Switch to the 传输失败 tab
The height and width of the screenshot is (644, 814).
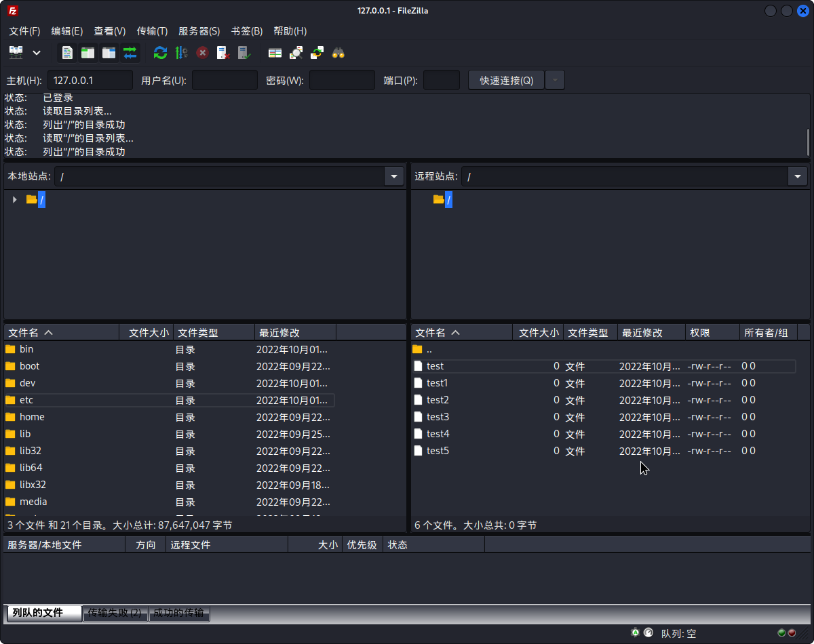(115, 613)
